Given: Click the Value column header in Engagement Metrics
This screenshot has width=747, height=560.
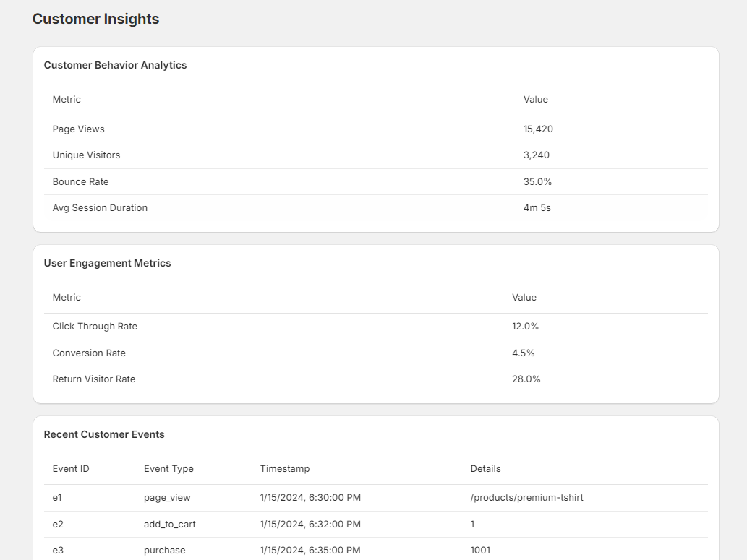Looking at the screenshot, I should pos(524,297).
